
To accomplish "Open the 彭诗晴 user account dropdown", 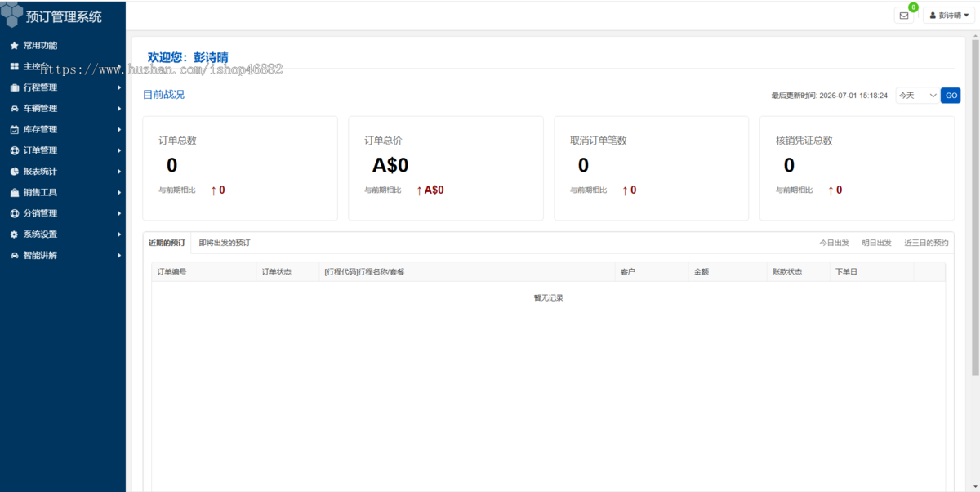I will click(949, 16).
